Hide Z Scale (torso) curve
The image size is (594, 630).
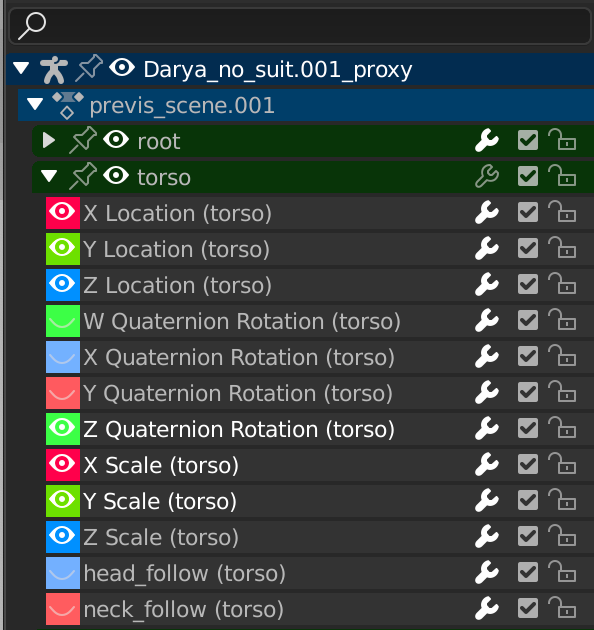tap(63, 537)
